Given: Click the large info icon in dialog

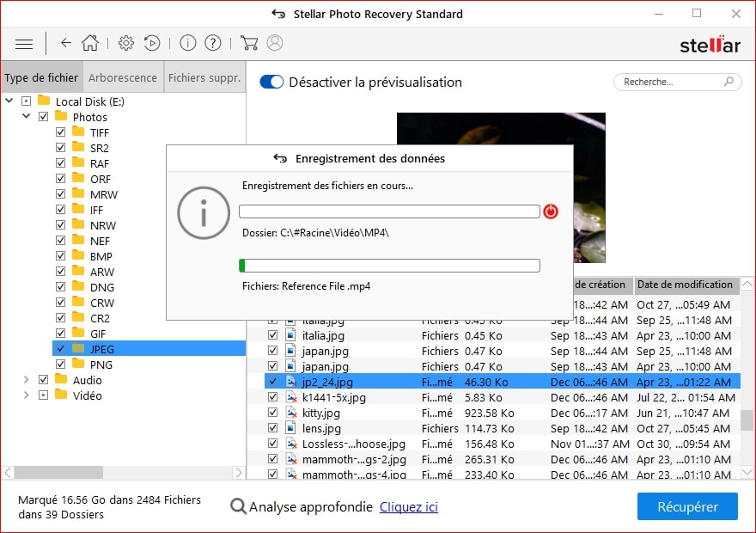Looking at the screenshot, I should tap(204, 212).
